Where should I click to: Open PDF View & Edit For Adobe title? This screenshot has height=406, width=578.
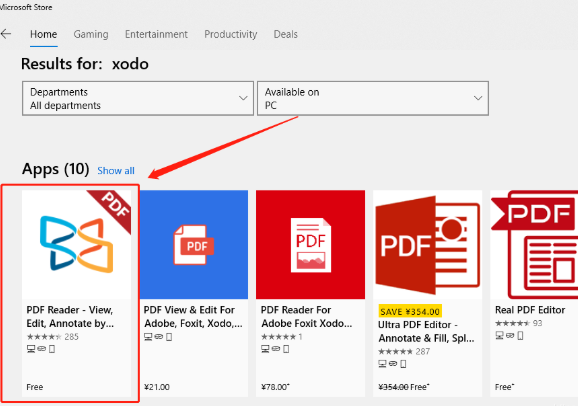pos(193,316)
